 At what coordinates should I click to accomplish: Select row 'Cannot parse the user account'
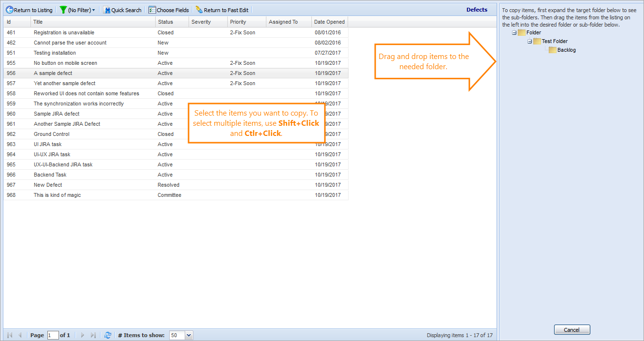pos(176,43)
